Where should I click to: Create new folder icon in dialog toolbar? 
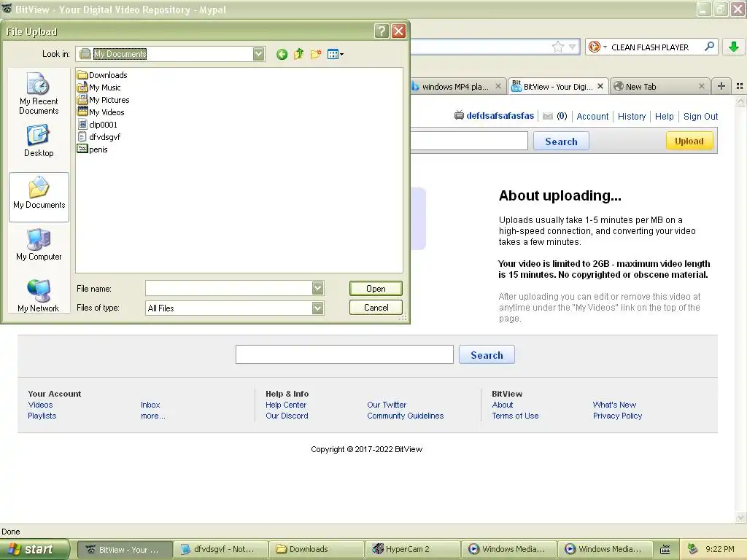click(316, 54)
